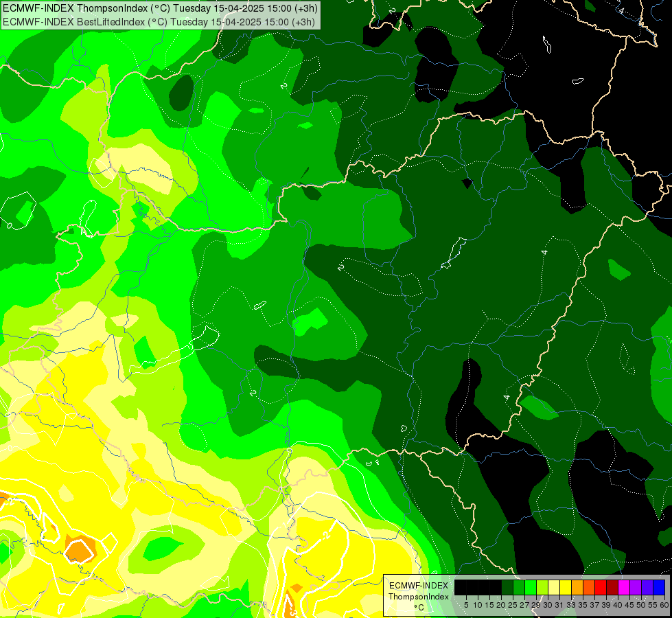Screen dimensions: 672x618
Task: Pick the lime 29–30 legend swatch
Action: (x=542, y=587)
